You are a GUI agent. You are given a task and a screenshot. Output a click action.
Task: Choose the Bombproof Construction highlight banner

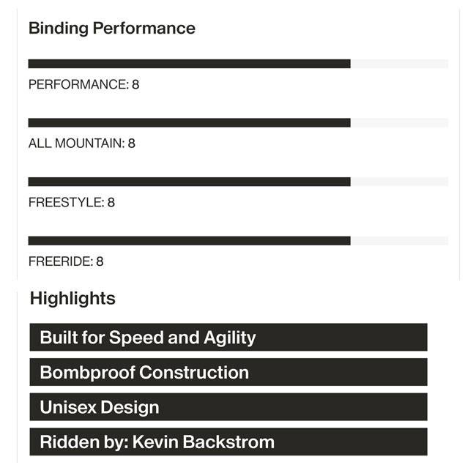[228, 372]
